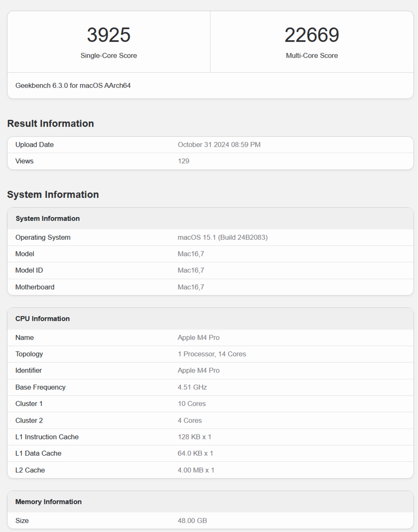The width and height of the screenshot is (418, 532).
Task: Click the Motherboard row label
Action: (35, 287)
